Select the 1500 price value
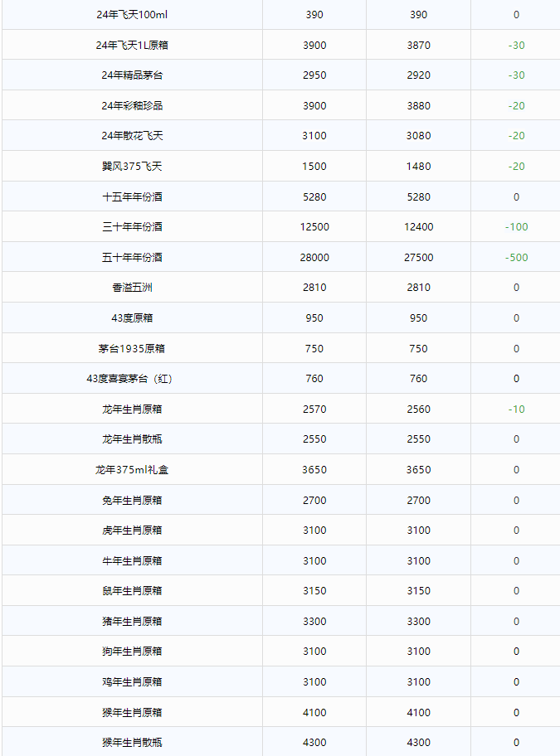Image resolution: width=560 pixels, height=756 pixels. click(x=314, y=167)
